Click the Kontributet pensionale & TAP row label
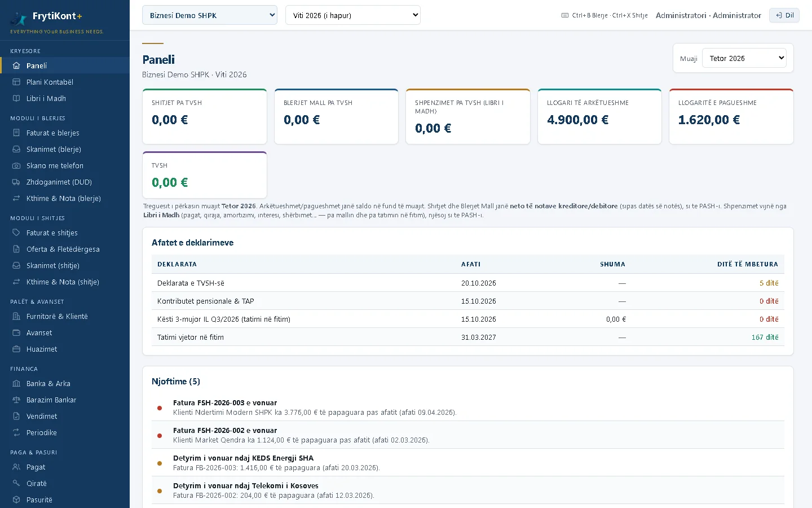 click(x=206, y=301)
